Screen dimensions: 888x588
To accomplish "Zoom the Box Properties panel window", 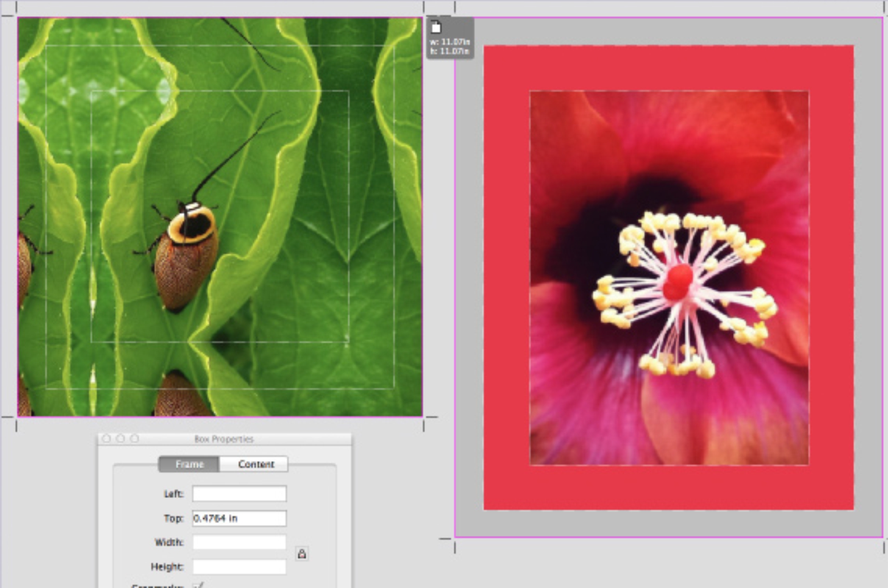I will pos(134,438).
